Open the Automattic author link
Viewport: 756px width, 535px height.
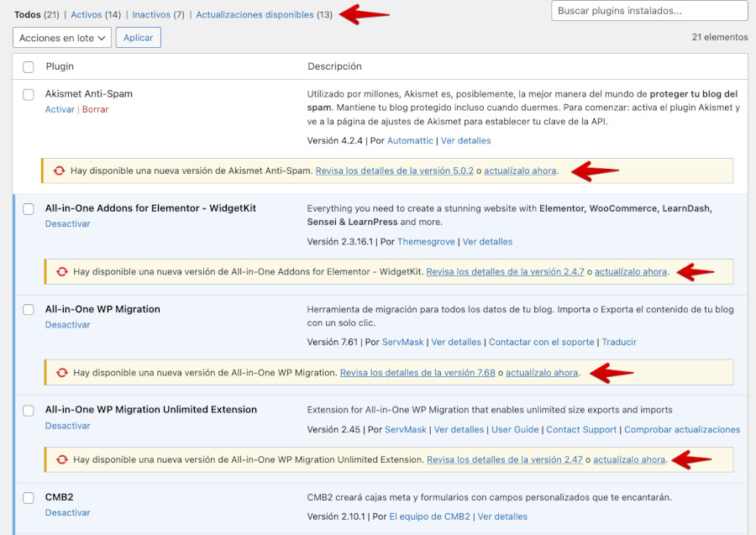(410, 141)
